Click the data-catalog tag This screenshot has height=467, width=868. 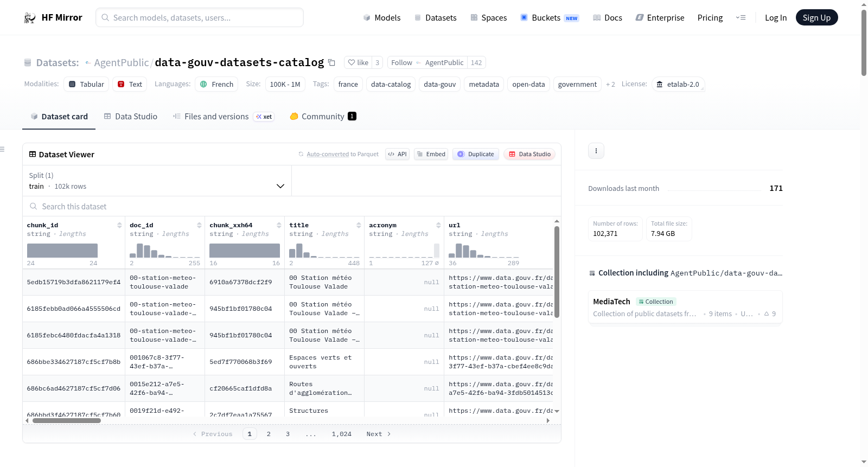tap(391, 84)
